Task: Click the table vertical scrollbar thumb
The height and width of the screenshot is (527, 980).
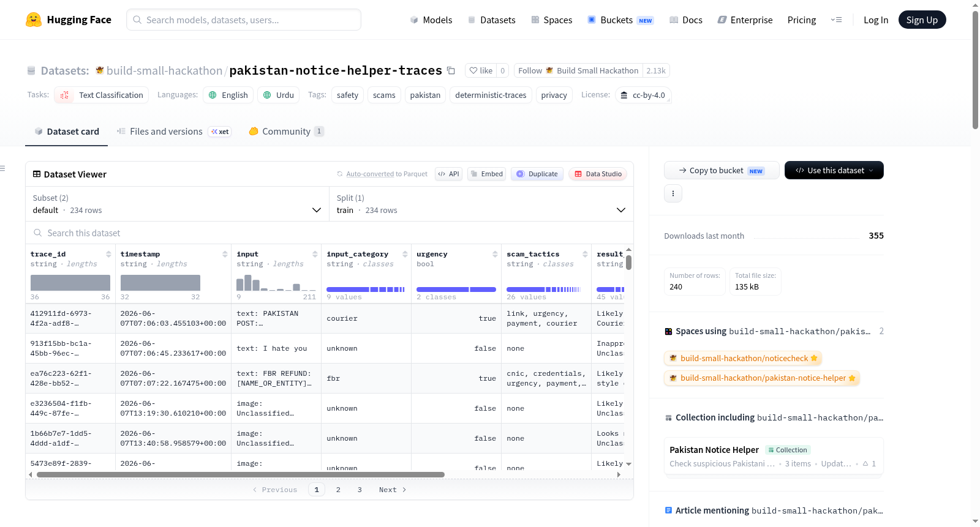Action: 628,263
